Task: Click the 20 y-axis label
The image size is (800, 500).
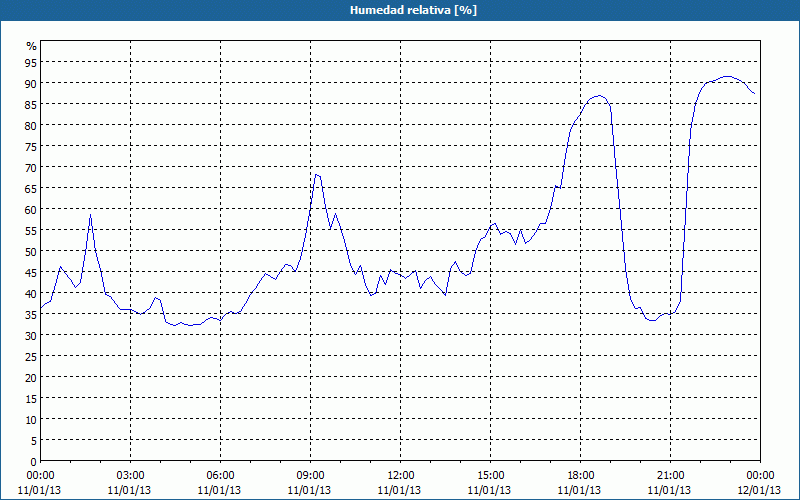Action: pos(31,378)
